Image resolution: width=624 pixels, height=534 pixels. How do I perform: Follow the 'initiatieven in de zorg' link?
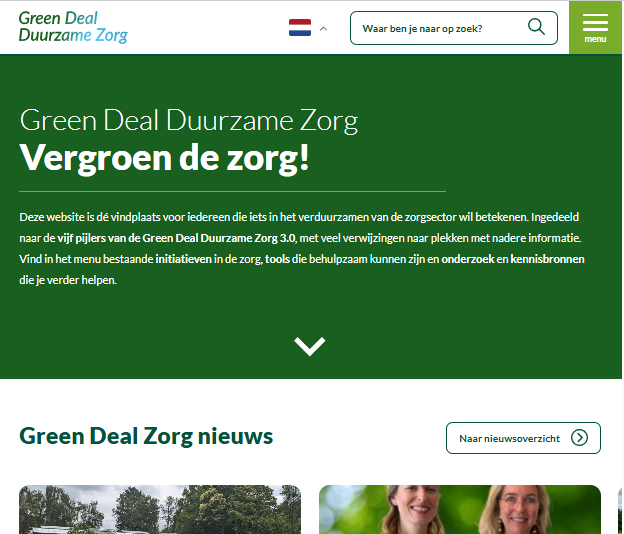[209, 259]
